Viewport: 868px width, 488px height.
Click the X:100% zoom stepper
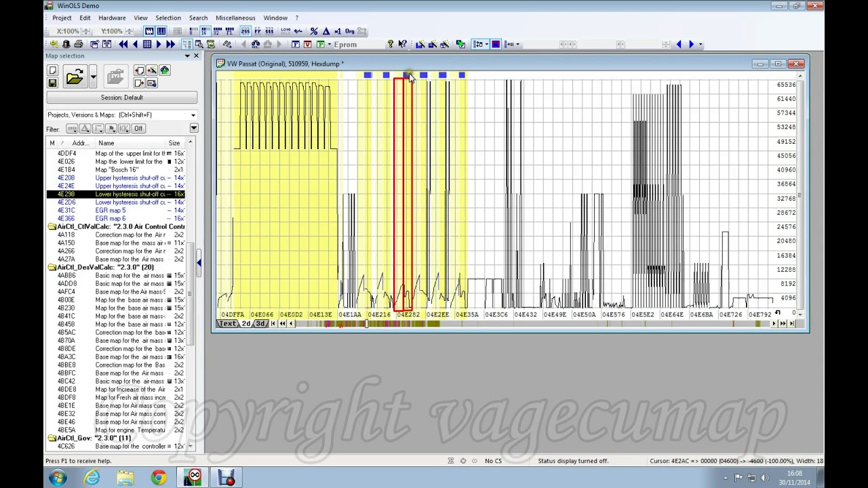(86, 31)
